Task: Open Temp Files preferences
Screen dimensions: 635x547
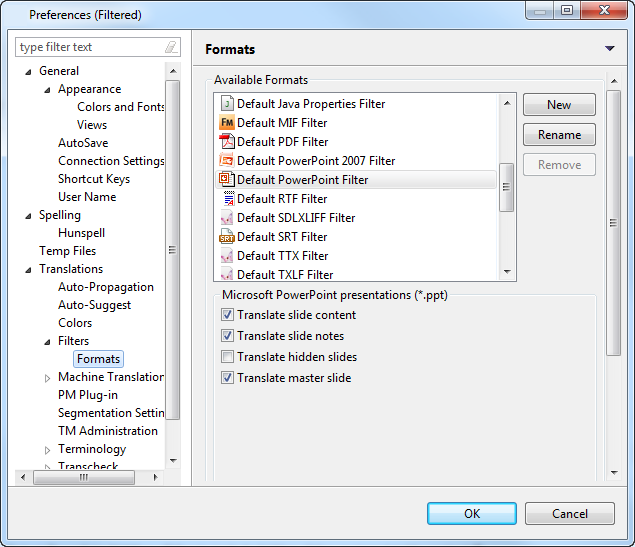Action: (68, 251)
